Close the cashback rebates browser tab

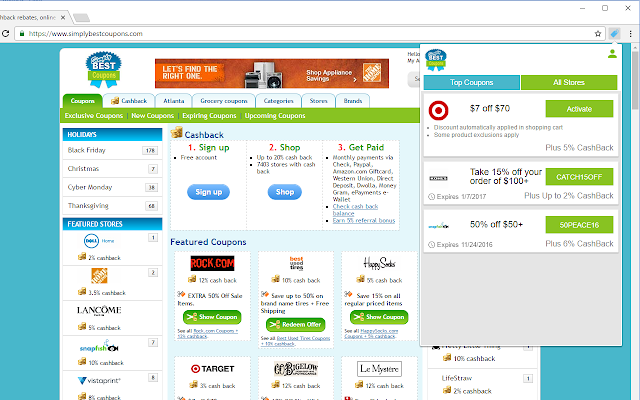pyautogui.click(x=63, y=18)
